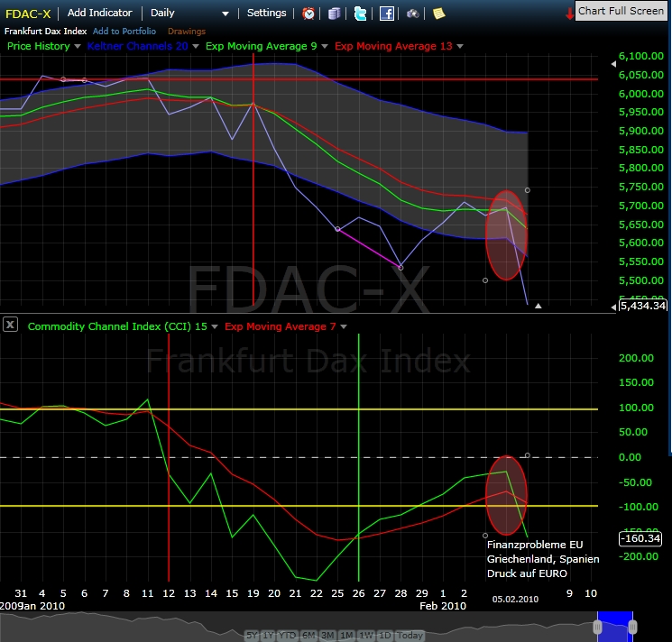Select the magenta trend line drawing

coord(369,248)
